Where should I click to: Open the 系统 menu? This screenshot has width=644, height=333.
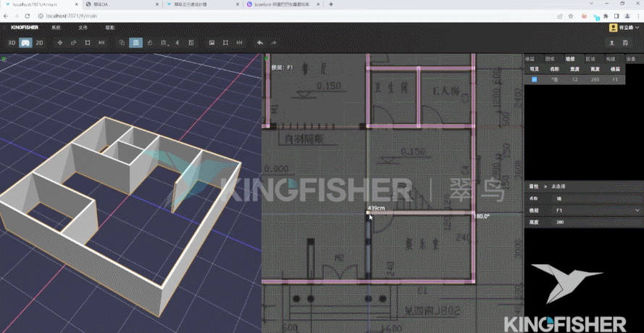click(56, 28)
